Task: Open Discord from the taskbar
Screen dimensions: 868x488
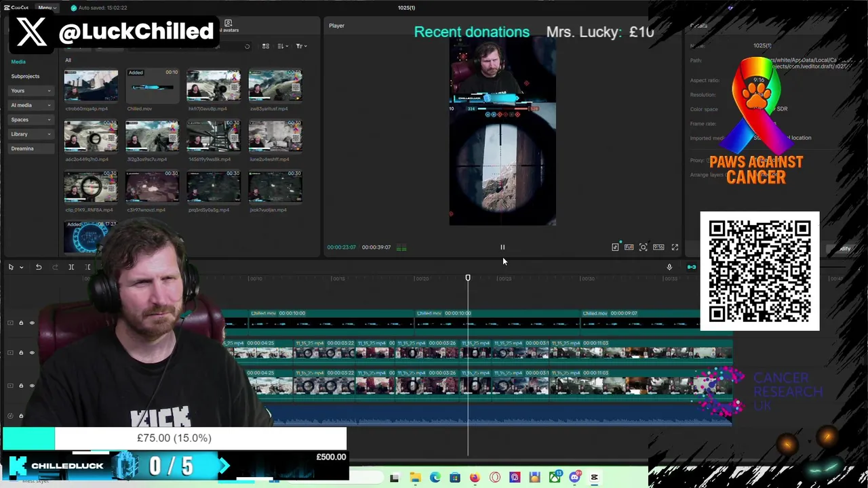Action: pyautogui.click(x=575, y=478)
